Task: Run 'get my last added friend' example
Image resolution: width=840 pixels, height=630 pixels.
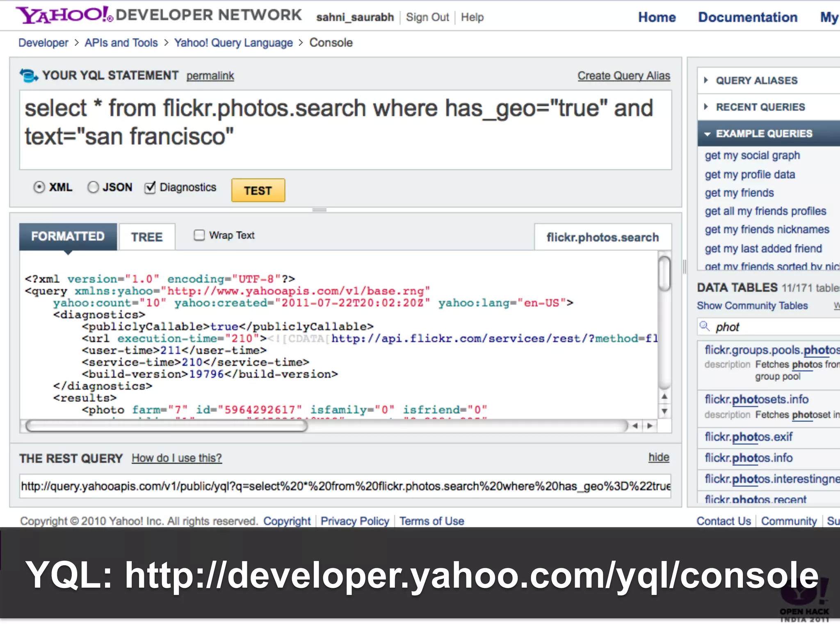Action: click(763, 249)
